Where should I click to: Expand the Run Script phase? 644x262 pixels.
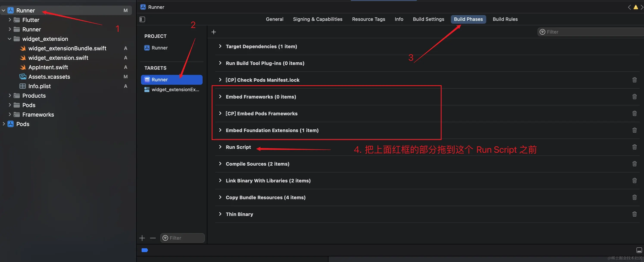click(220, 147)
